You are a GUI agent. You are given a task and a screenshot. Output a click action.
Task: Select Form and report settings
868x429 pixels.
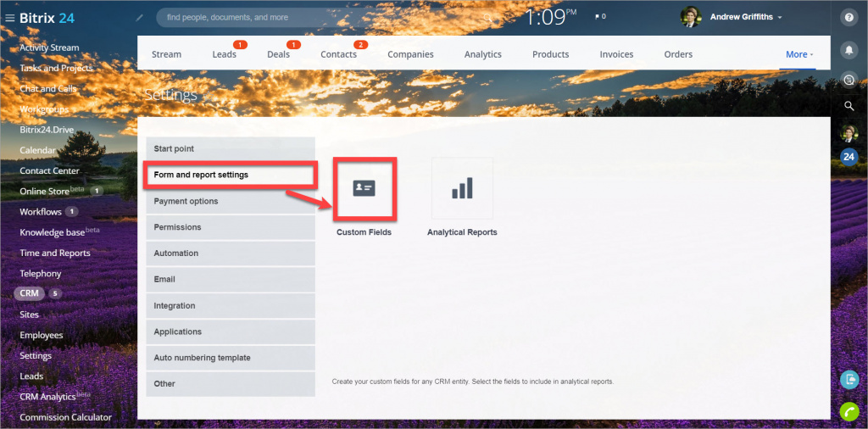tap(231, 175)
